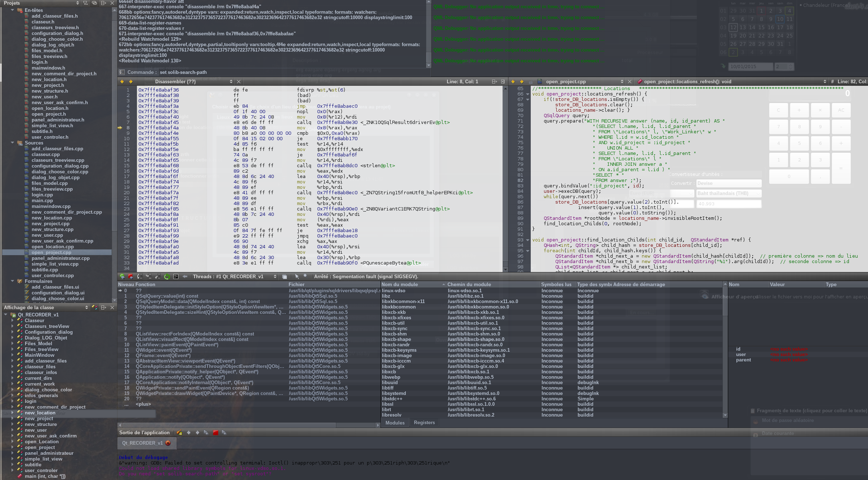
Task: Click the cursor pointer icon in debug toolbar
Action: click(x=297, y=276)
